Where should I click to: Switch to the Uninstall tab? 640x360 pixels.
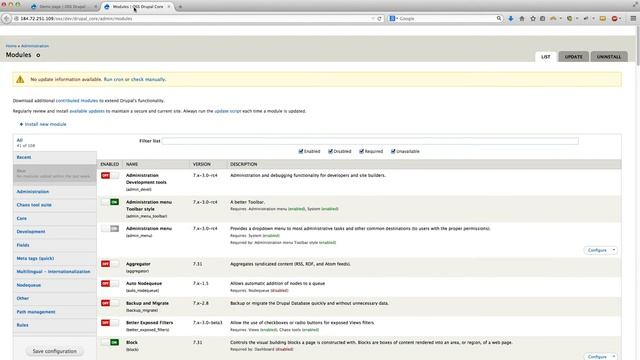click(x=609, y=57)
